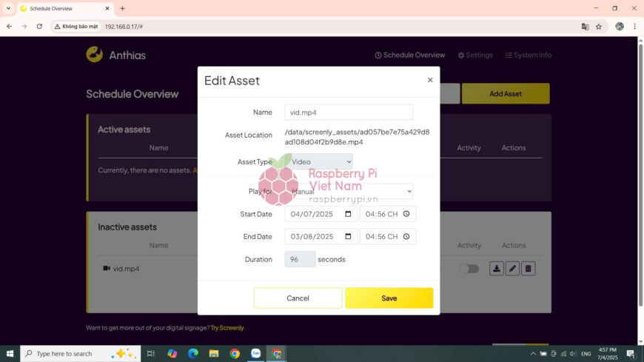Close the Edit Asset dialog with X
The image size is (644, 362).
tap(430, 80)
